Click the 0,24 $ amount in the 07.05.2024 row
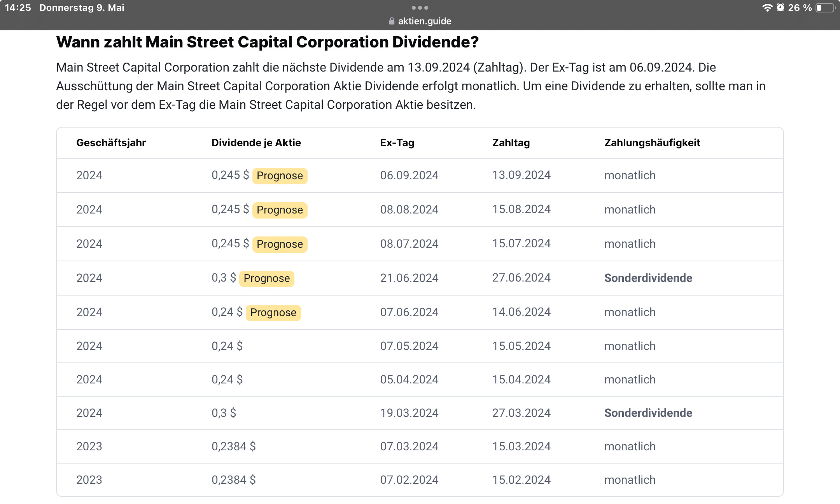The width and height of the screenshot is (840, 504). pos(227,346)
